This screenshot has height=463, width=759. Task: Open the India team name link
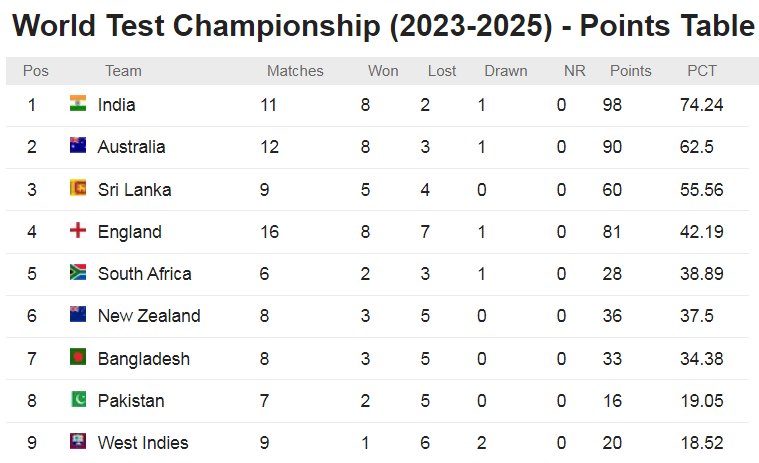116,105
